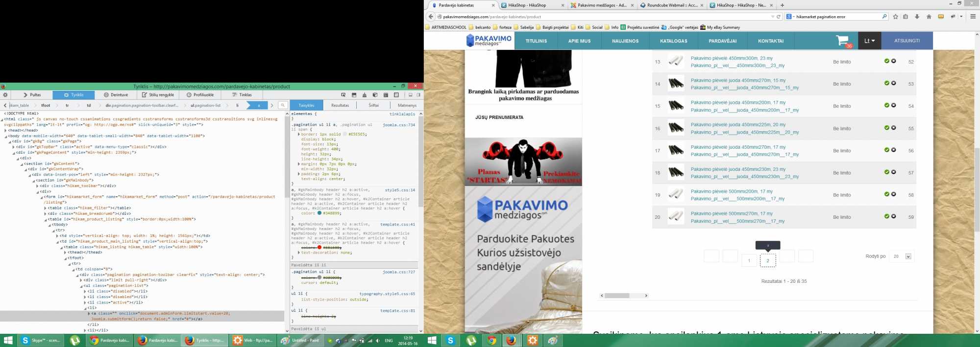
Task: Click the #E5E5E5 border color swatch
Action: (344, 134)
